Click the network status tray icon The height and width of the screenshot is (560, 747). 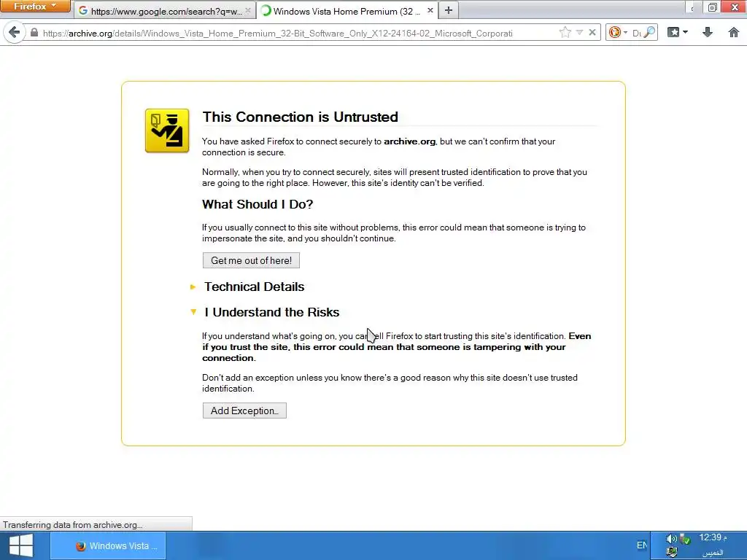click(685, 540)
